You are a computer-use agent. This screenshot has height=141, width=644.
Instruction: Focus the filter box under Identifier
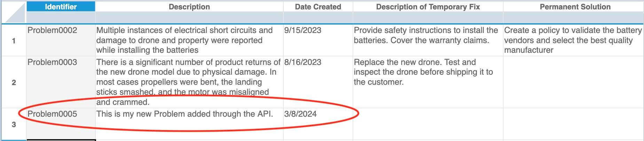[61, 17]
